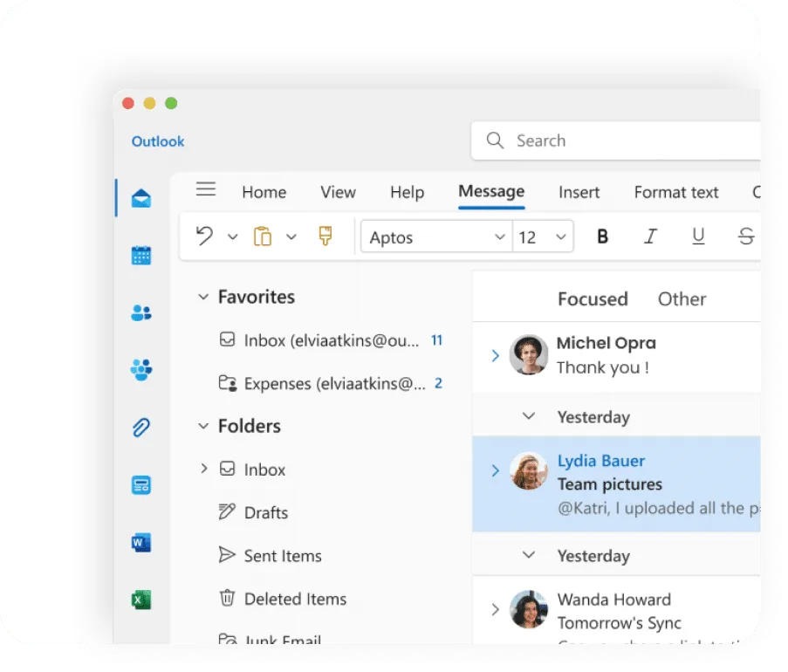Open the People contacts icon
The height and width of the screenshot is (672, 788).
(x=141, y=312)
